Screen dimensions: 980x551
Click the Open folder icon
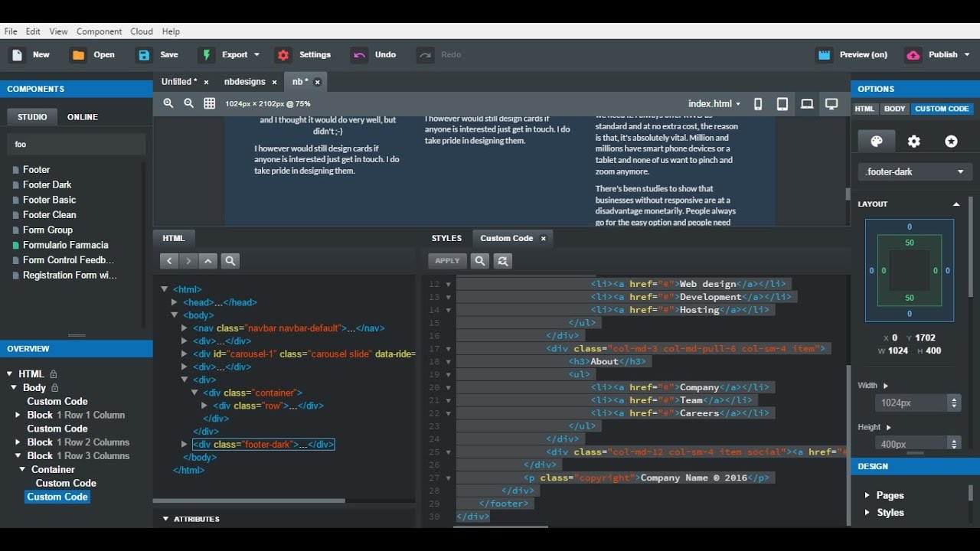pos(78,55)
